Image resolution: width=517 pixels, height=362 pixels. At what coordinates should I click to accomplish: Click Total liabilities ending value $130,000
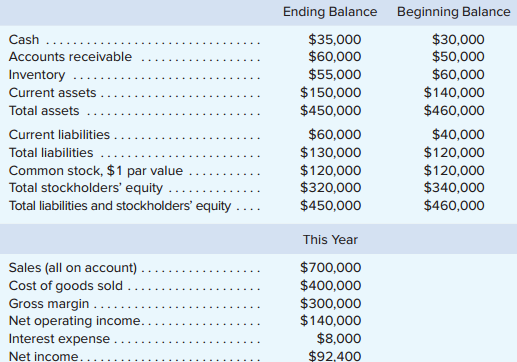(331, 153)
